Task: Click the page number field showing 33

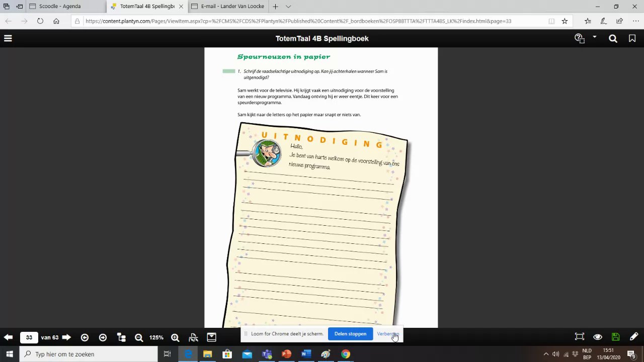Action: click(29, 337)
